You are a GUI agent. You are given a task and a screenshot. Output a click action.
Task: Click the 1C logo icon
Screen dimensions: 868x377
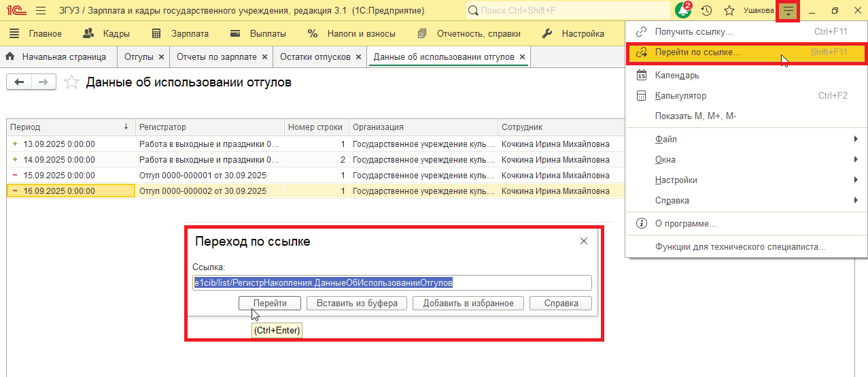pos(16,11)
